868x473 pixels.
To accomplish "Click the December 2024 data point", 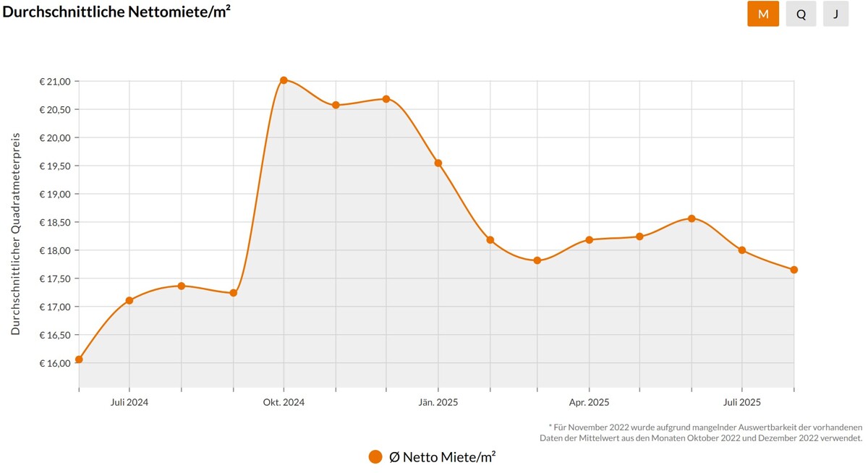I will point(386,98).
